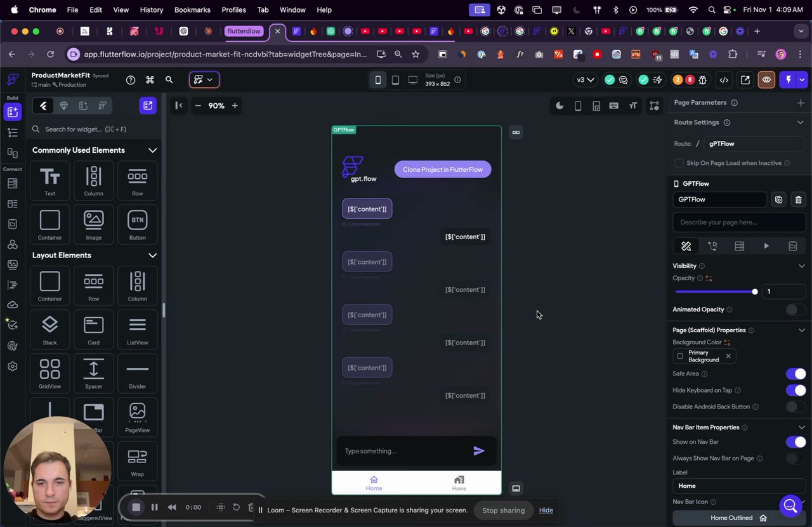The height and width of the screenshot is (527, 812).
Task: Select the ListView widget in palette
Action: (137, 329)
